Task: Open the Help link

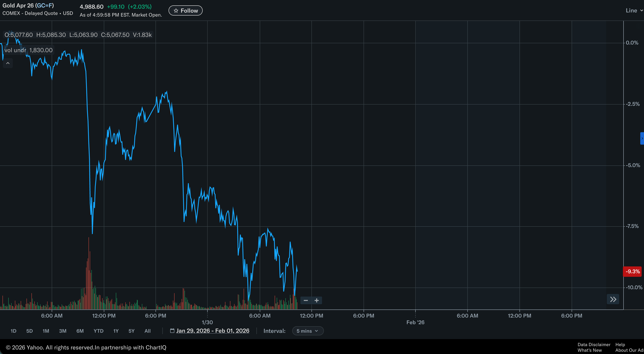Action: point(620,344)
